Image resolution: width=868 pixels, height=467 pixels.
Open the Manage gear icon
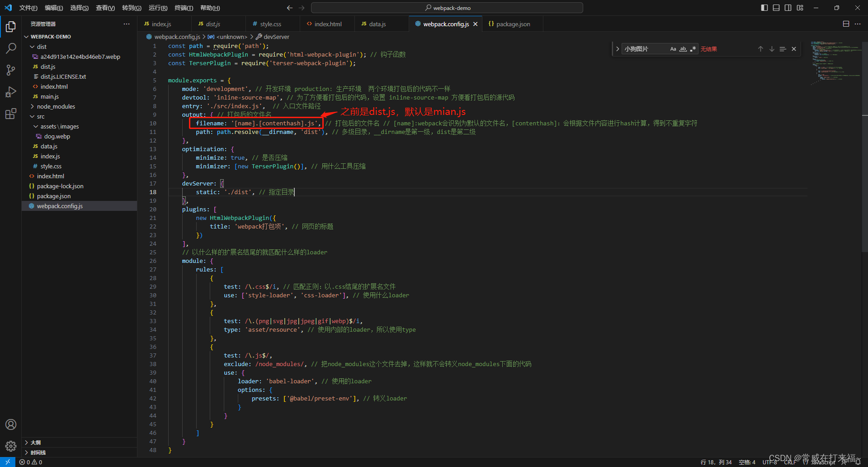tap(11, 446)
